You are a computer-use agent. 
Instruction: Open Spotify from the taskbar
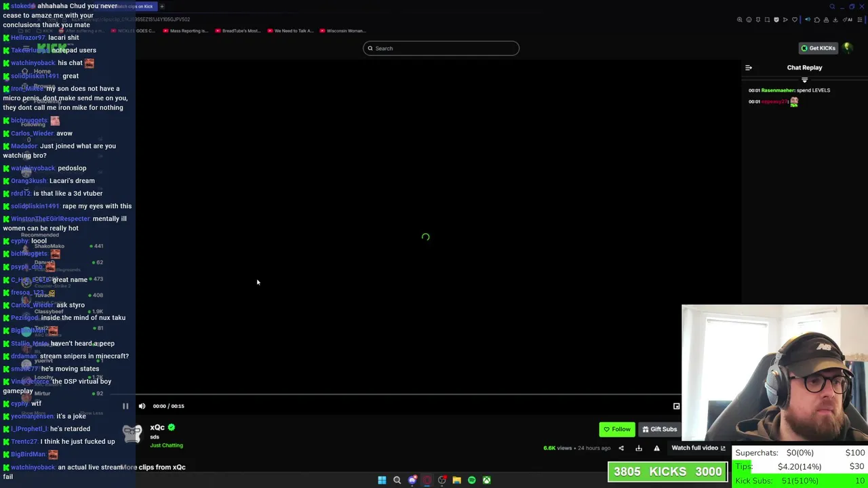coord(472,480)
